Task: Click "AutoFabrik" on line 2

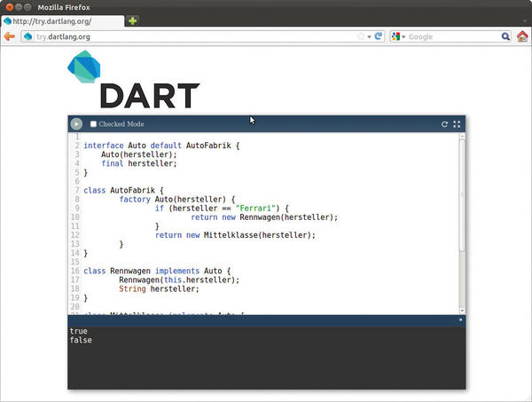Action: point(208,146)
